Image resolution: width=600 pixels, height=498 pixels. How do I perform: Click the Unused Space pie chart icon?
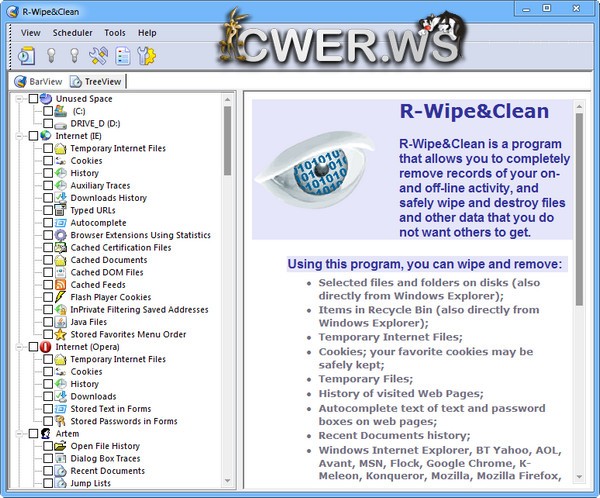click(x=46, y=98)
